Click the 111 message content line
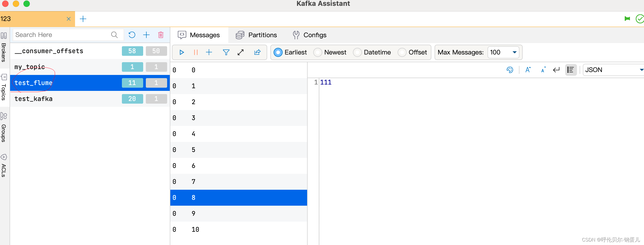Screen dimensions: 644x245 coord(326,82)
